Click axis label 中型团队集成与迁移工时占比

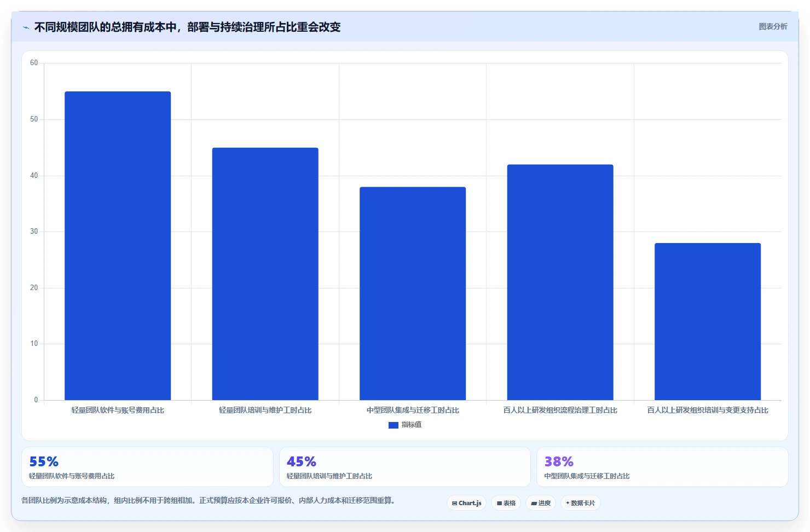413,410
